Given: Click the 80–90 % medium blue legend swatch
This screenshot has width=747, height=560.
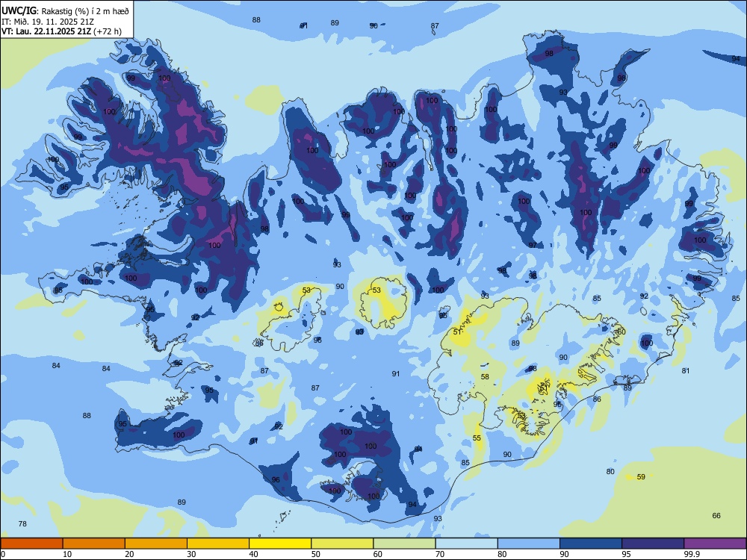Looking at the screenshot, I should [529, 544].
